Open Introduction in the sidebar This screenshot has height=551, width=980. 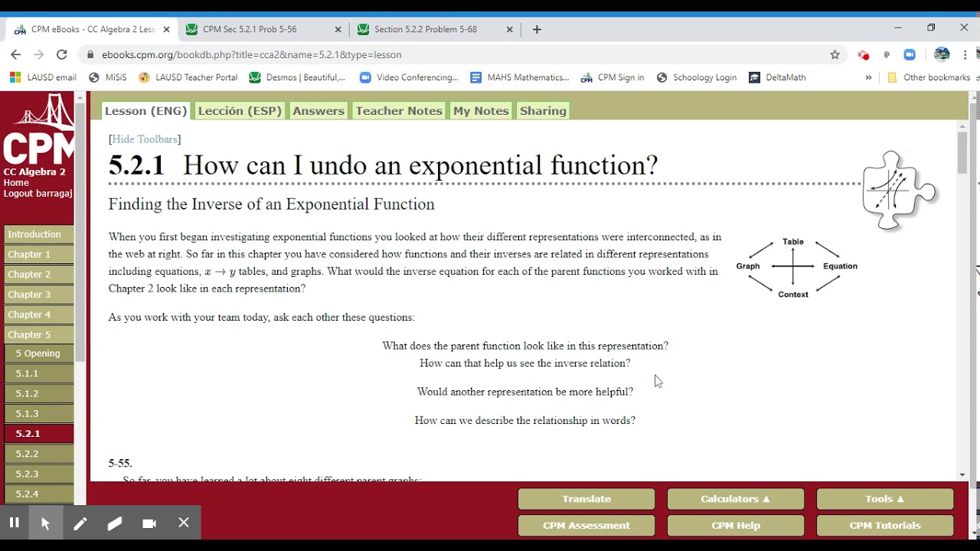pyautogui.click(x=38, y=234)
